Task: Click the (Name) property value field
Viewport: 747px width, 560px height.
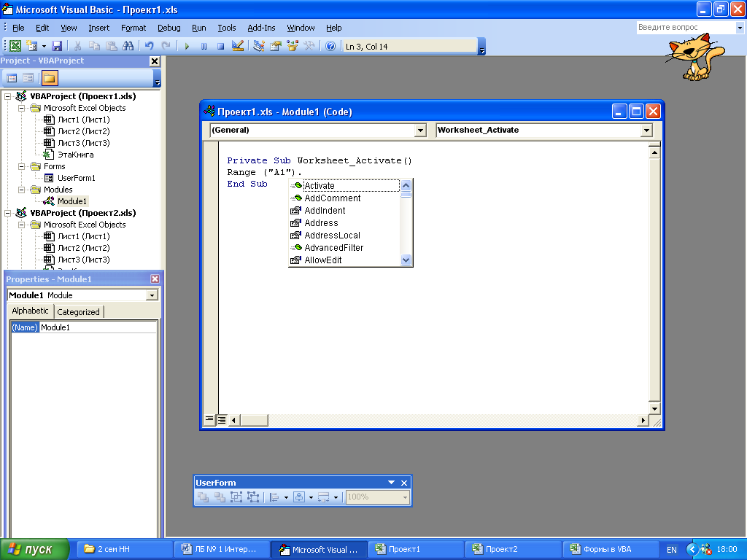Action: (98, 327)
